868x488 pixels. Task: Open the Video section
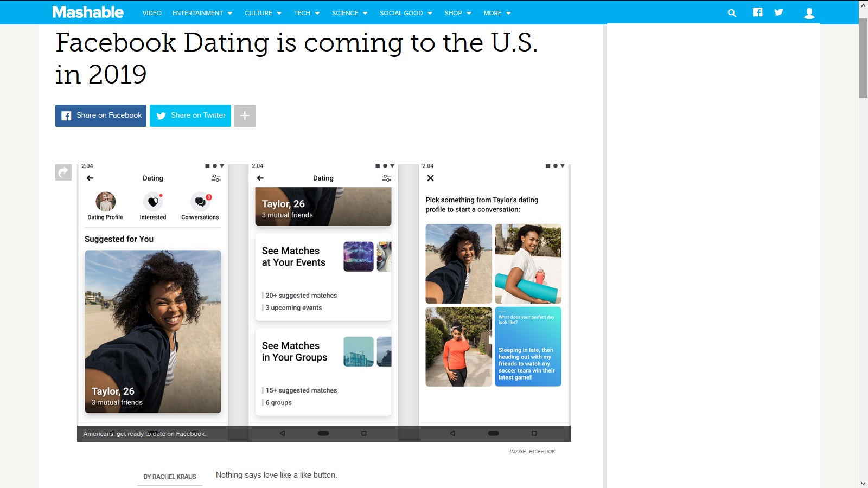152,13
